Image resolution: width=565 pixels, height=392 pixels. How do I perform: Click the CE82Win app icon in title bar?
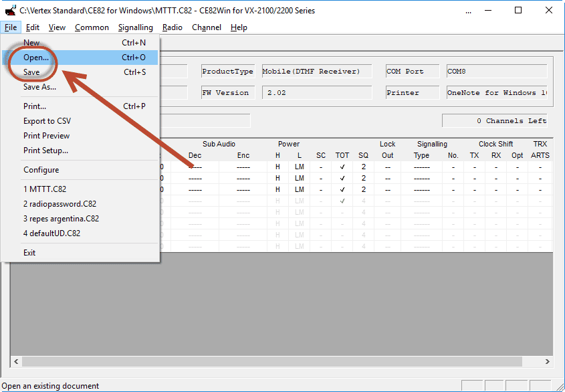click(10, 11)
